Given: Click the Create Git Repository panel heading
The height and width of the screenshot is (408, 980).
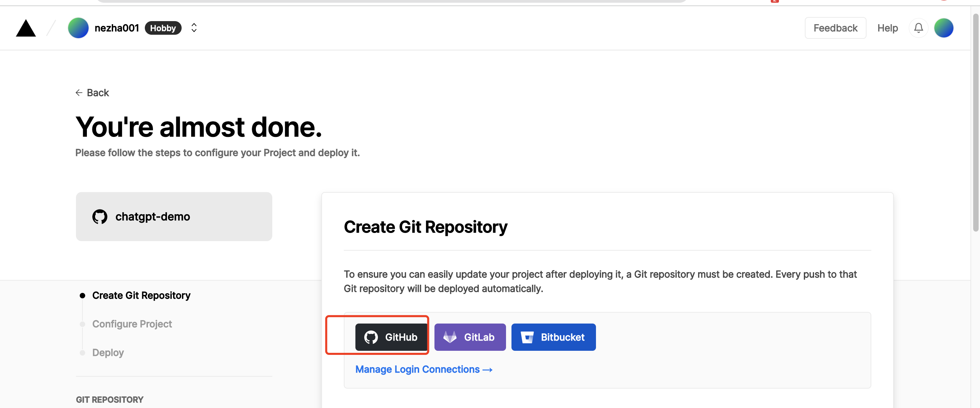Looking at the screenshot, I should coord(425,227).
